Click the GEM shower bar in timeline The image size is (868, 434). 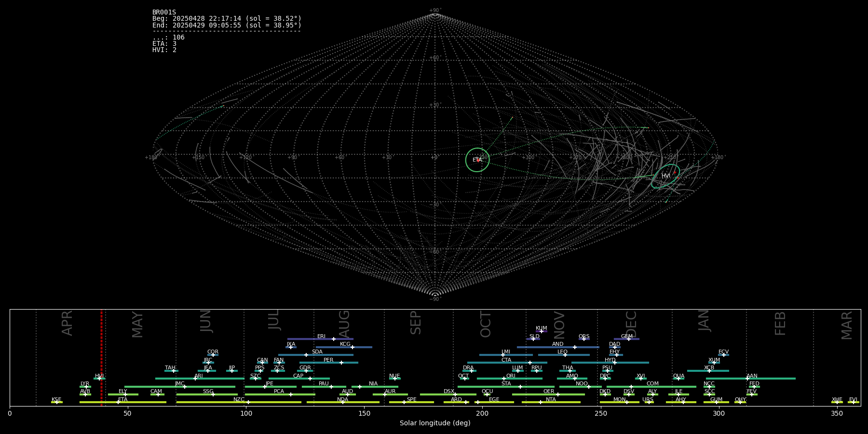click(626, 339)
